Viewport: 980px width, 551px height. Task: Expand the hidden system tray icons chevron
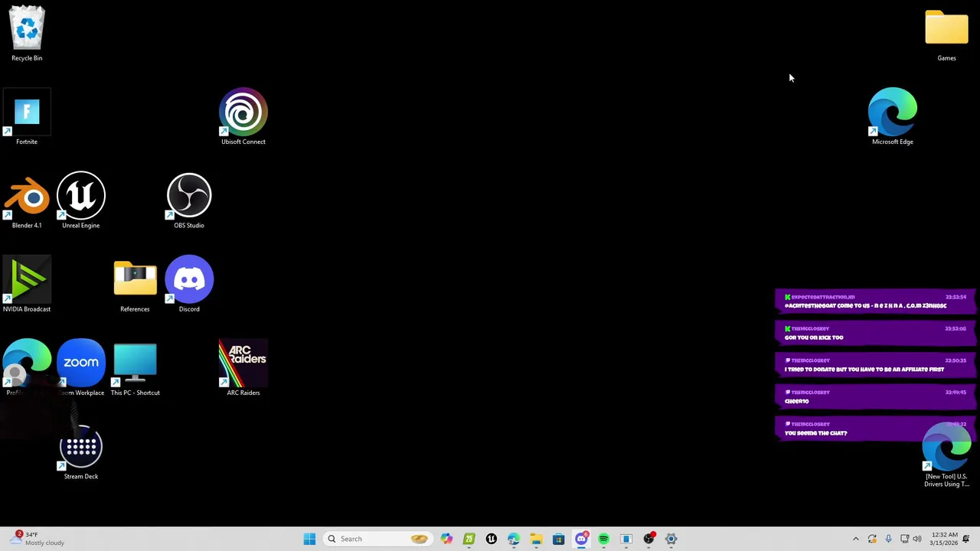(x=856, y=539)
